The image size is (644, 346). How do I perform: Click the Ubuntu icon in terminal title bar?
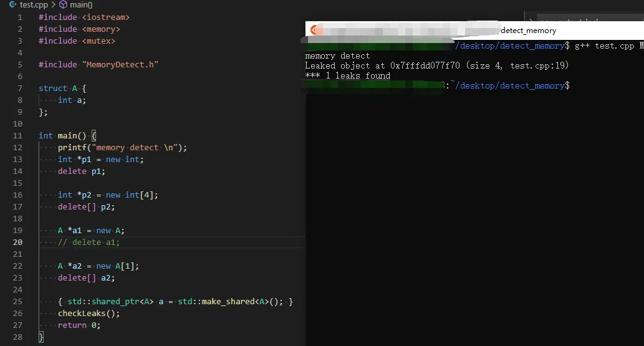[x=316, y=30]
